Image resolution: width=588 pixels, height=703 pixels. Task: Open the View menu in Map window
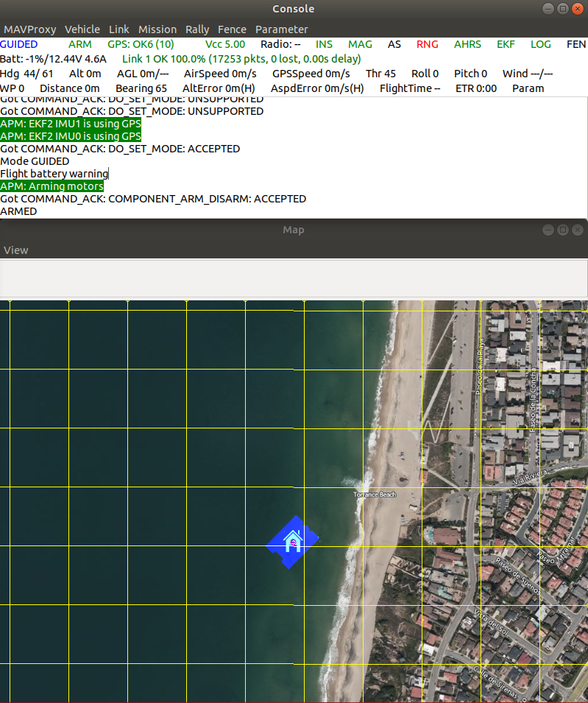click(x=15, y=250)
